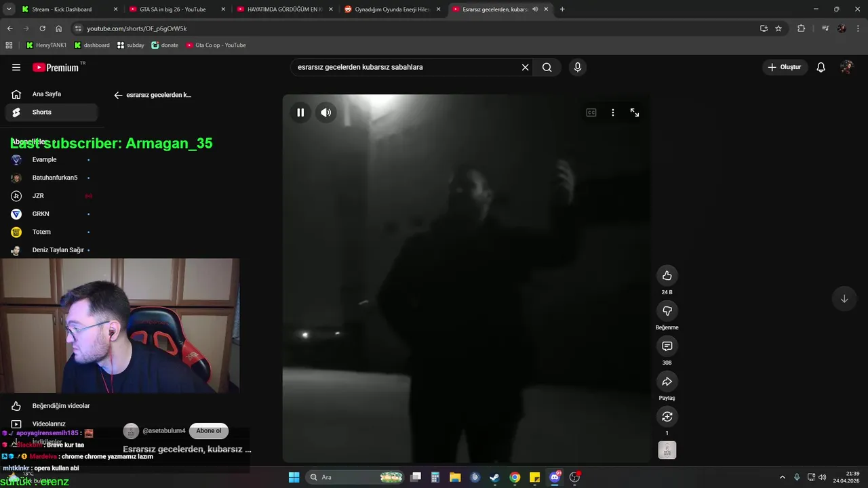The image size is (868, 488).
Task: Start voice search with microphone
Action: click(578, 67)
